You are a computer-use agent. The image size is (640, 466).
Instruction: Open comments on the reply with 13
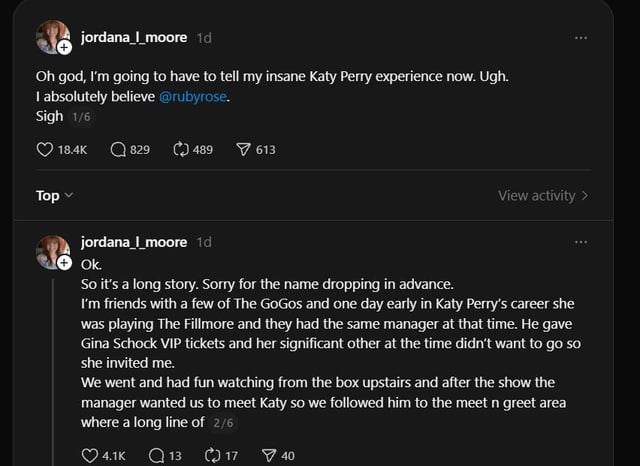pos(156,456)
